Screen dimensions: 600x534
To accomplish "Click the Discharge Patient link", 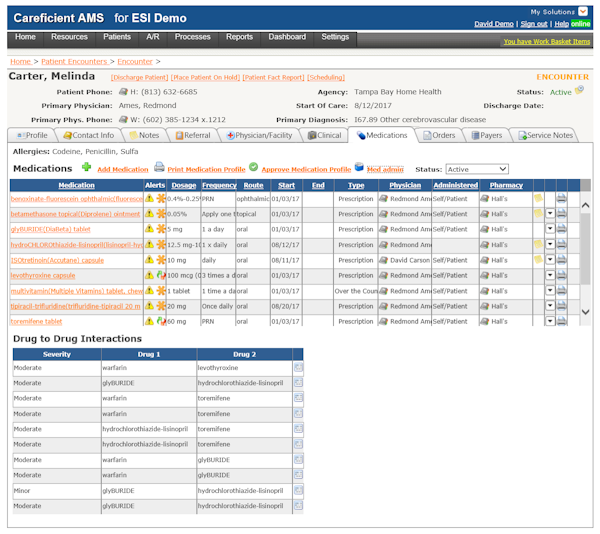I will (139, 77).
